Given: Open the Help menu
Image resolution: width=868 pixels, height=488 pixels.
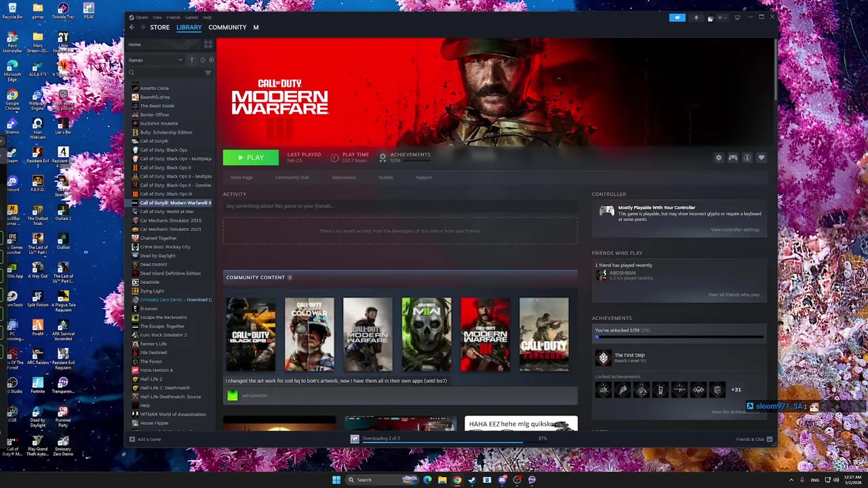Looking at the screenshot, I should point(207,17).
